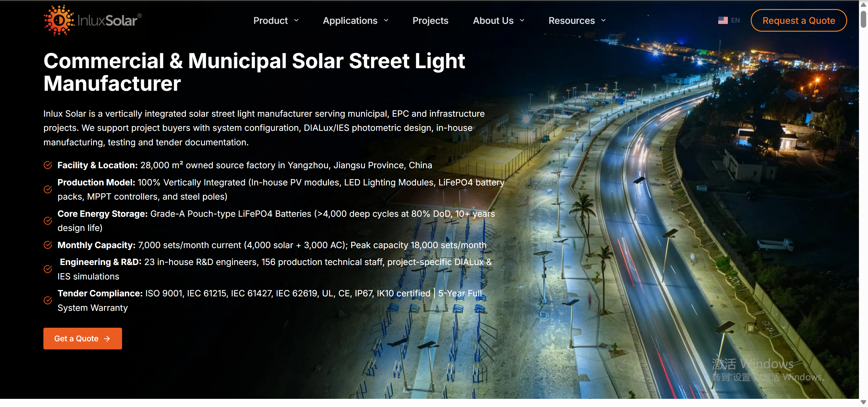Screen dimensions: 868x407
Task: Click checkmark icon beside Monthly Capacity
Action: (x=48, y=245)
